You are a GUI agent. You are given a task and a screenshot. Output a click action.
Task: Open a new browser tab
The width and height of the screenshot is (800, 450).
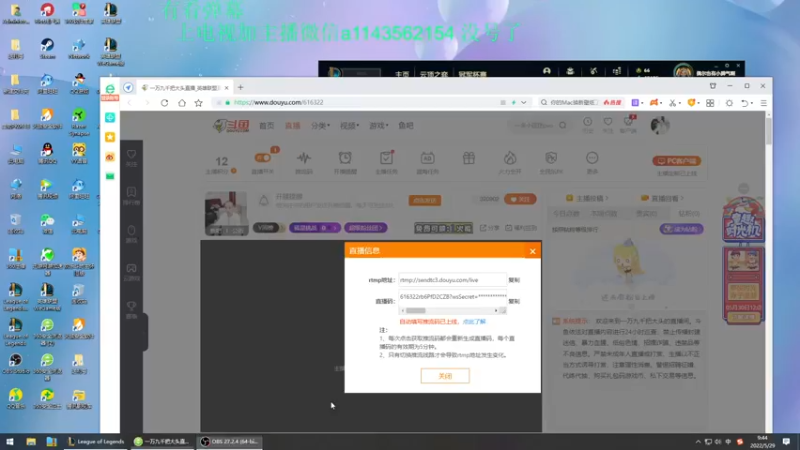coord(240,87)
